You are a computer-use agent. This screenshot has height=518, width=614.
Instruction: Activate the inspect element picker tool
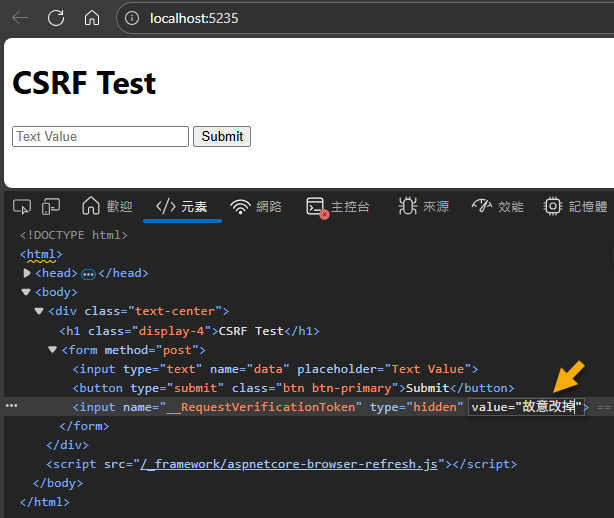[21, 206]
